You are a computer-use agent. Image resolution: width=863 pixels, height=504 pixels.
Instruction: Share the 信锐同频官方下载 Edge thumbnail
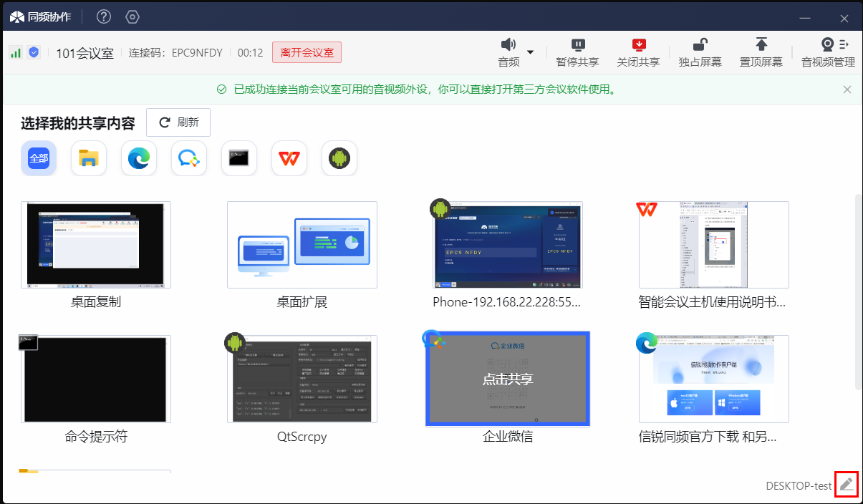[x=714, y=379]
